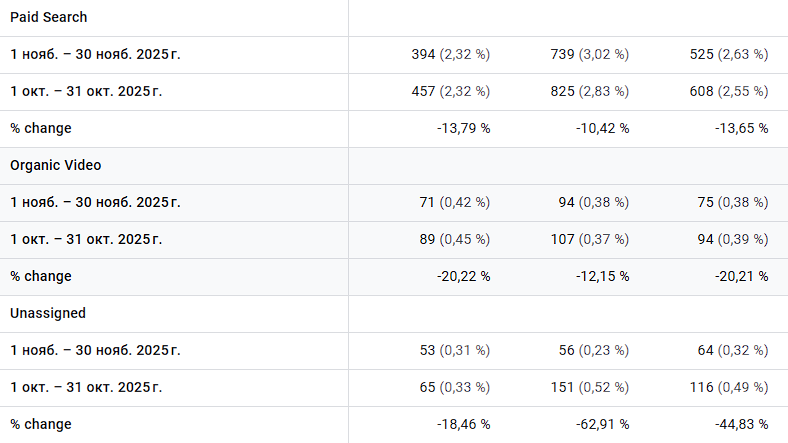Click the 825 (2,83 %) cell
Screen dimensions: 788x443
(591, 92)
